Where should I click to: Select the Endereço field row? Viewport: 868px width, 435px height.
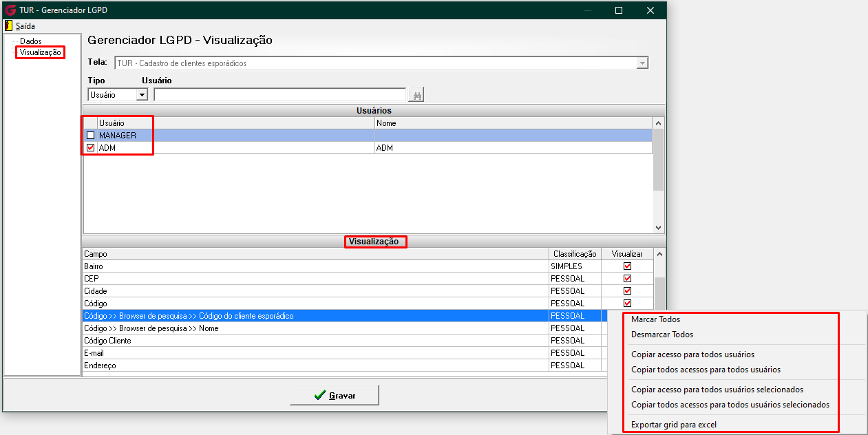315,365
